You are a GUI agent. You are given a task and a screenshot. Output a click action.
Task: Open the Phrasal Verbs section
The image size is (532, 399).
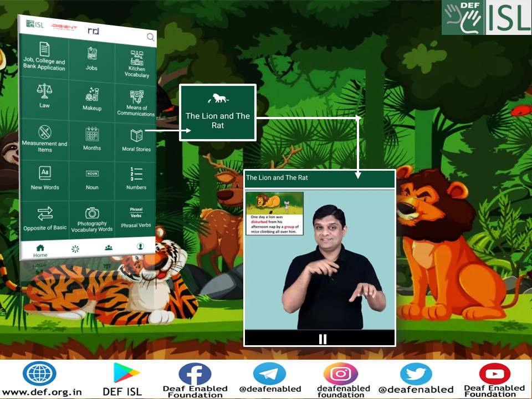pos(135,219)
